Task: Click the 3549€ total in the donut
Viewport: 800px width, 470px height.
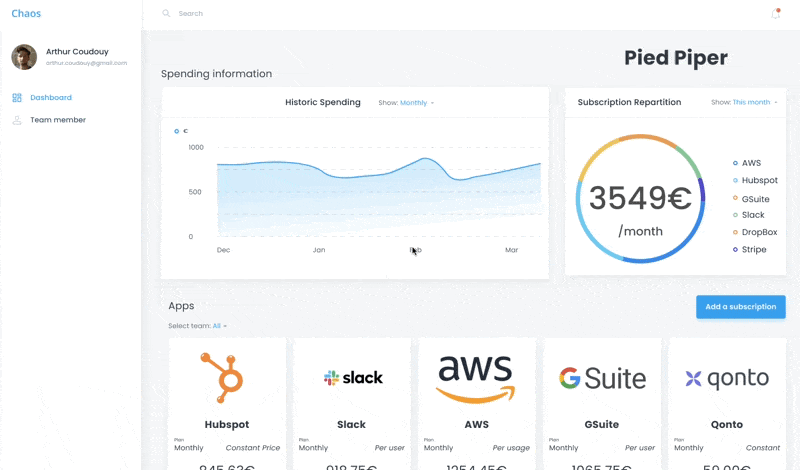Action: [x=640, y=198]
